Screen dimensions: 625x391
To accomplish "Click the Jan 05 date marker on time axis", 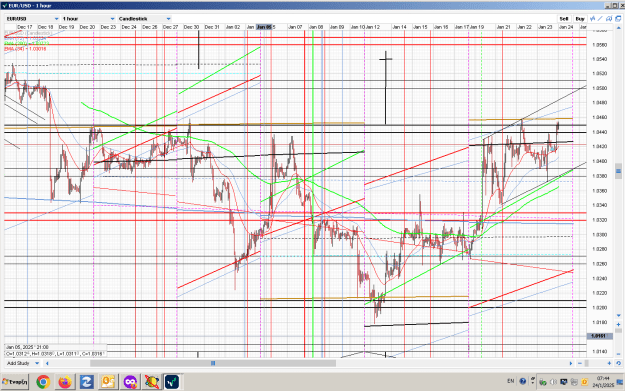I will pos(264,27).
